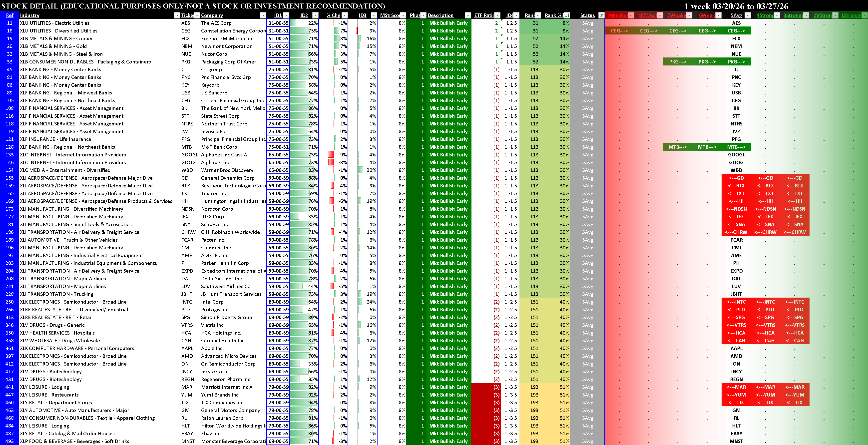This screenshot has height=445, width=868.
Task: Expand the Ticker column filter dropdown
Action: pyautogui.click(x=197, y=15)
